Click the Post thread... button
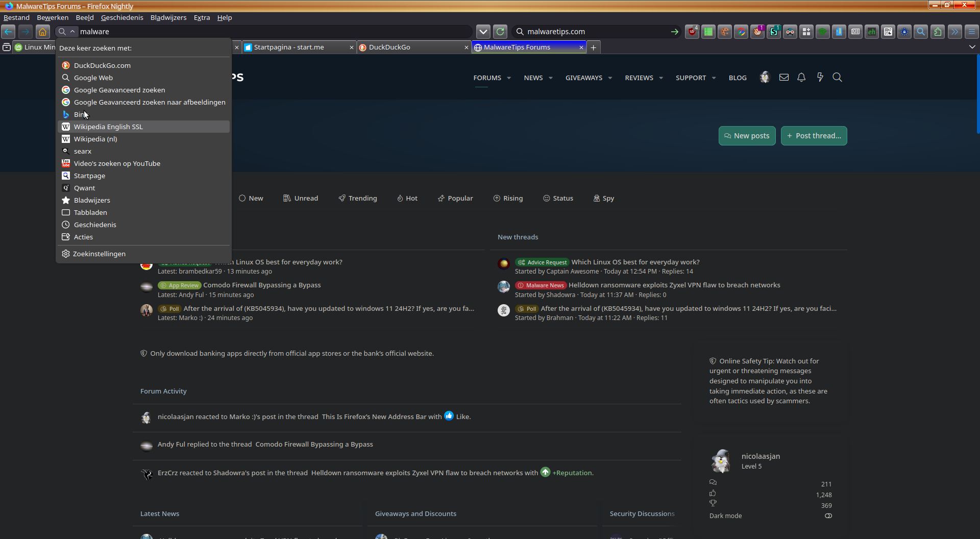Image resolution: width=980 pixels, height=539 pixels. [814, 136]
